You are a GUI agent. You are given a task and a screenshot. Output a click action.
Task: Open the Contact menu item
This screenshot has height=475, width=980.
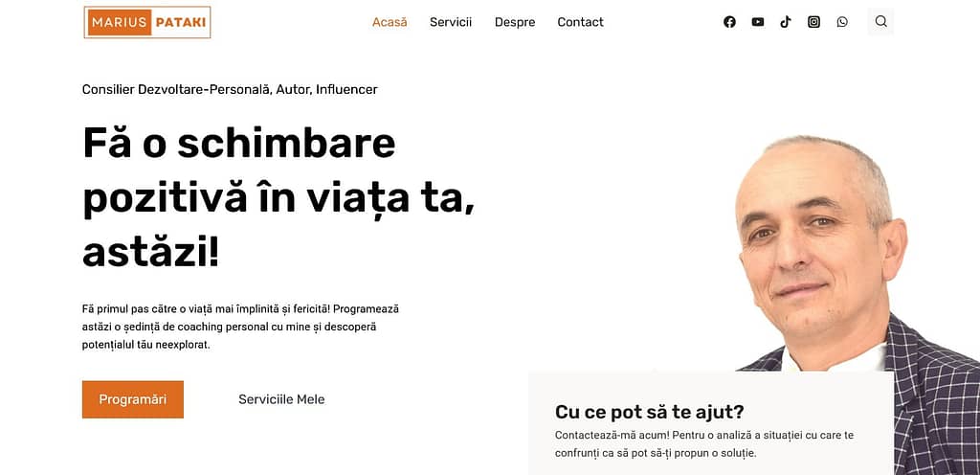tap(581, 22)
